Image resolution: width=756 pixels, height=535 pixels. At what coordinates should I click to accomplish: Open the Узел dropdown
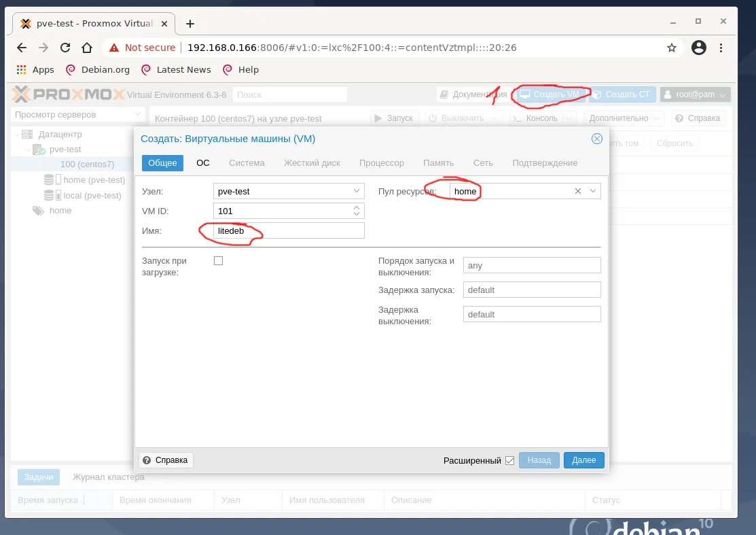click(357, 191)
